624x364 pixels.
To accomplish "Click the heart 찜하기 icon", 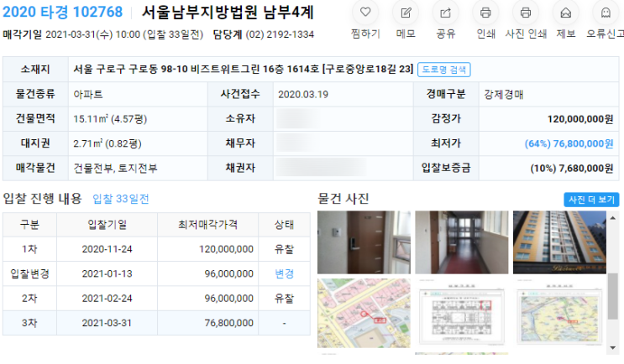I will click(365, 13).
